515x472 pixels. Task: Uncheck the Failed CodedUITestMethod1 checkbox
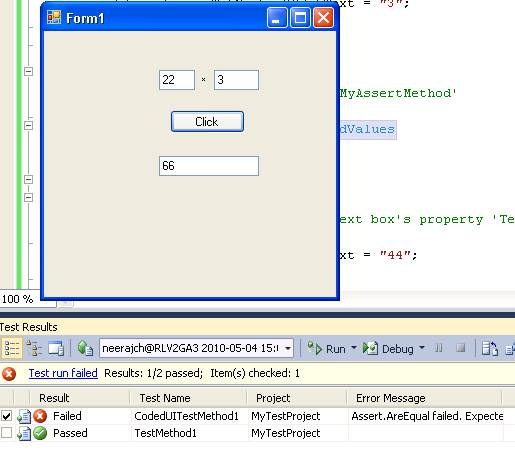pos(7,416)
